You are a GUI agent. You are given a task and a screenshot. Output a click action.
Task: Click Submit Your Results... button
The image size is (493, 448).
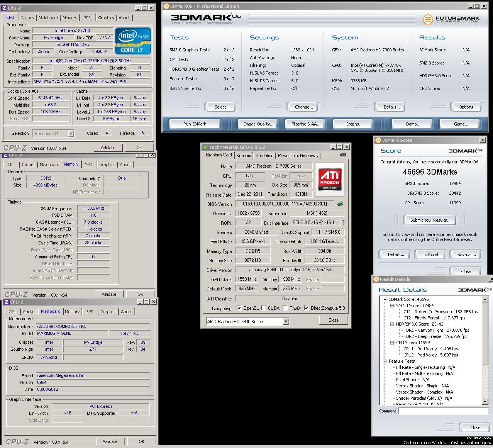pyautogui.click(x=430, y=220)
